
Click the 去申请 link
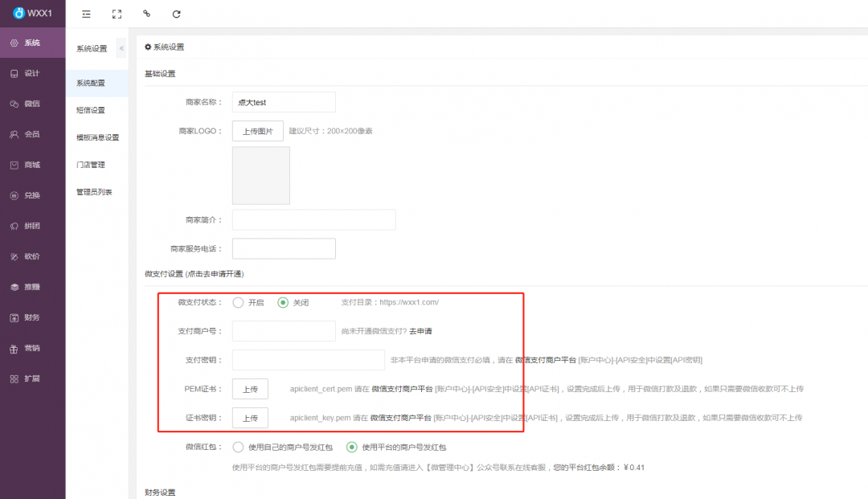click(421, 331)
